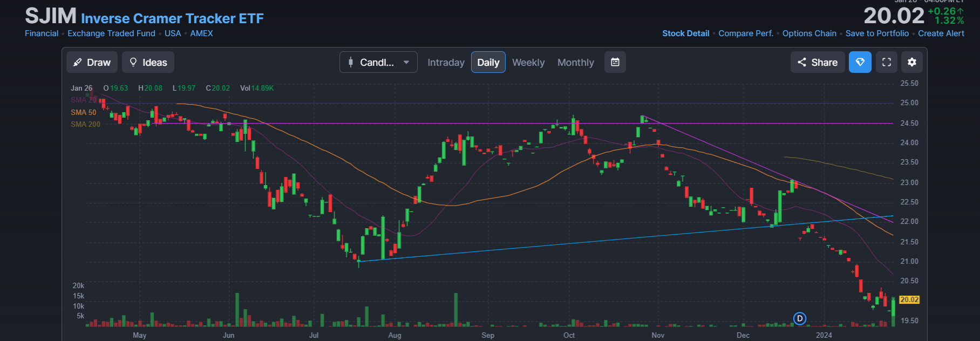The width and height of the screenshot is (980, 341).
Task: Open the calendar date range icon
Action: pyautogui.click(x=615, y=62)
